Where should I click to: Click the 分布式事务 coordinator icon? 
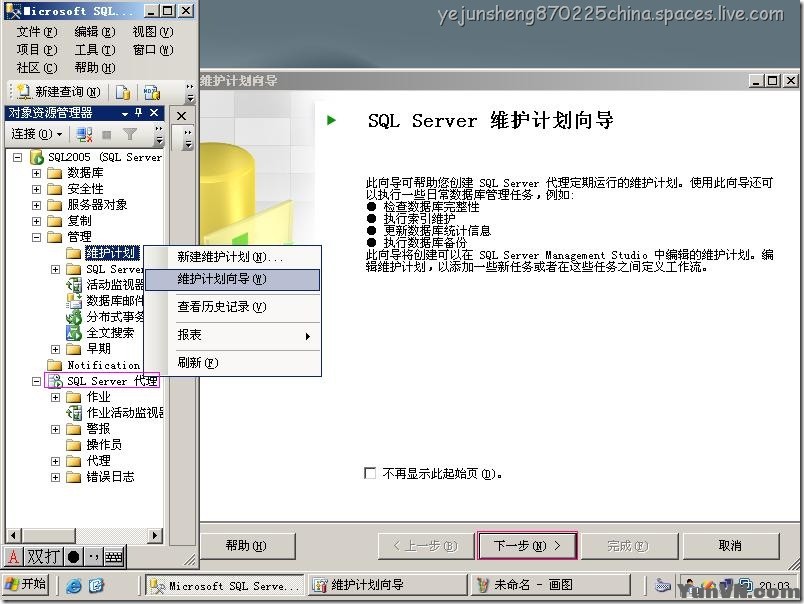(x=74, y=316)
